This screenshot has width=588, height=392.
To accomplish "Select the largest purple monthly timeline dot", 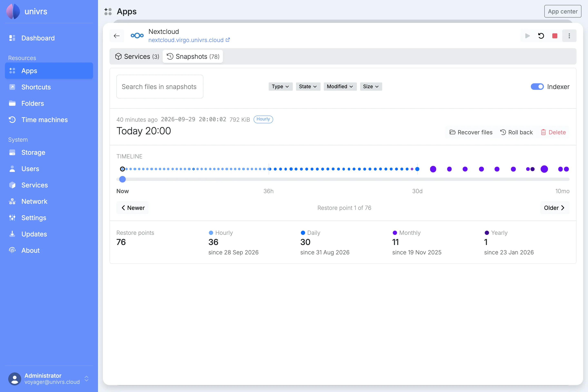I will coord(544,169).
